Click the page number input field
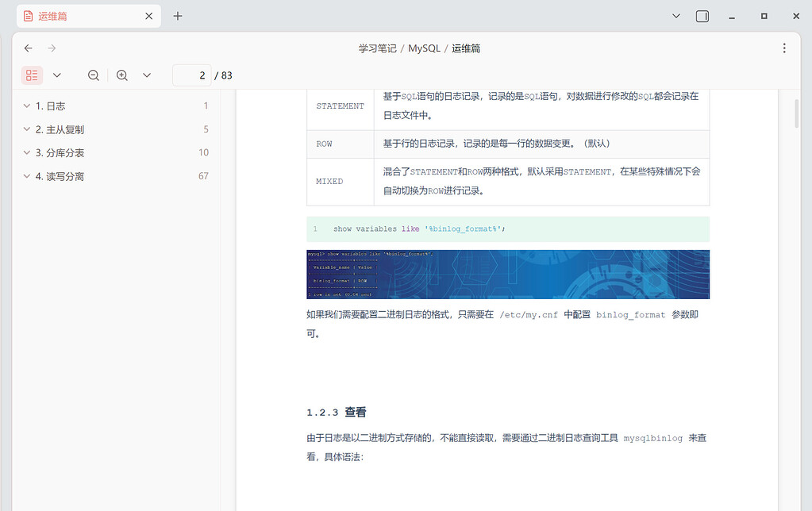This screenshot has height=511, width=812. tap(192, 75)
